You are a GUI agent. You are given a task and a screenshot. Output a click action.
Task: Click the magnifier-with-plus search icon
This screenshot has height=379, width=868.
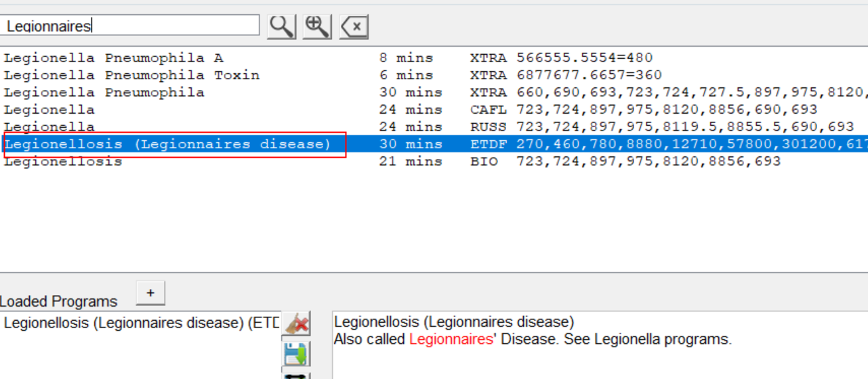click(316, 26)
